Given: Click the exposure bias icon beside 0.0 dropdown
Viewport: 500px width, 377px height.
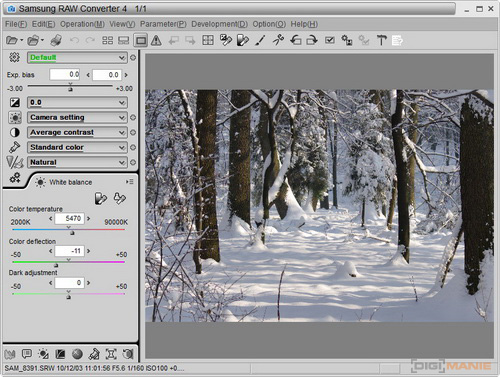Looking at the screenshot, I should click(15, 102).
